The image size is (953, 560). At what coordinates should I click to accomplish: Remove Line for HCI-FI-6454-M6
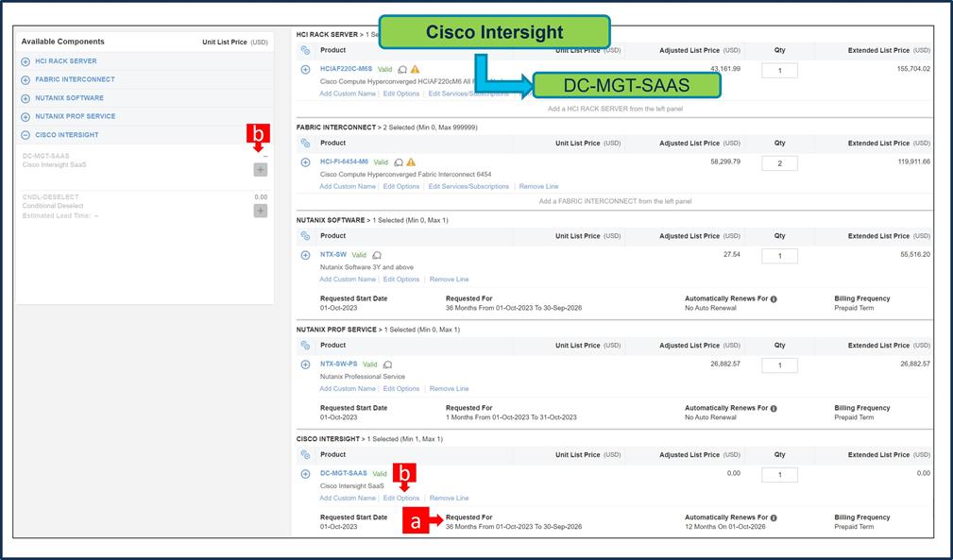pos(538,186)
